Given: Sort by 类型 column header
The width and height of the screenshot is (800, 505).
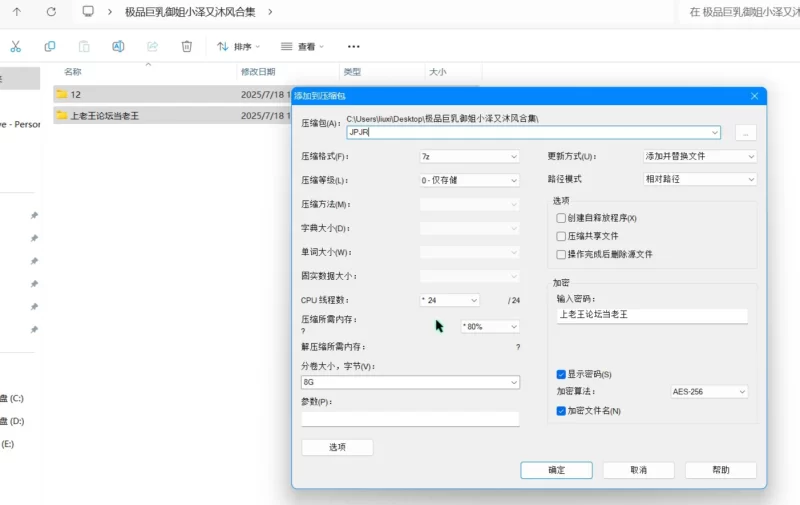Looking at the screenshot, I should tap(352, 72).
